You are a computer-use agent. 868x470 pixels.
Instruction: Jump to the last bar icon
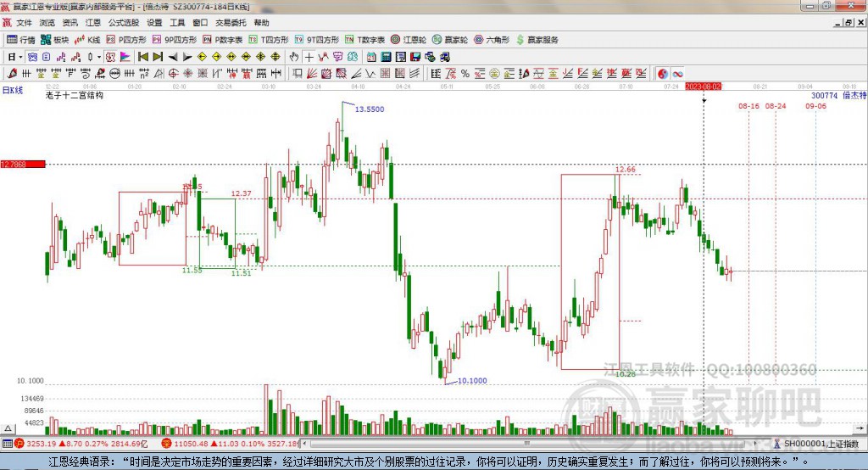158,57
